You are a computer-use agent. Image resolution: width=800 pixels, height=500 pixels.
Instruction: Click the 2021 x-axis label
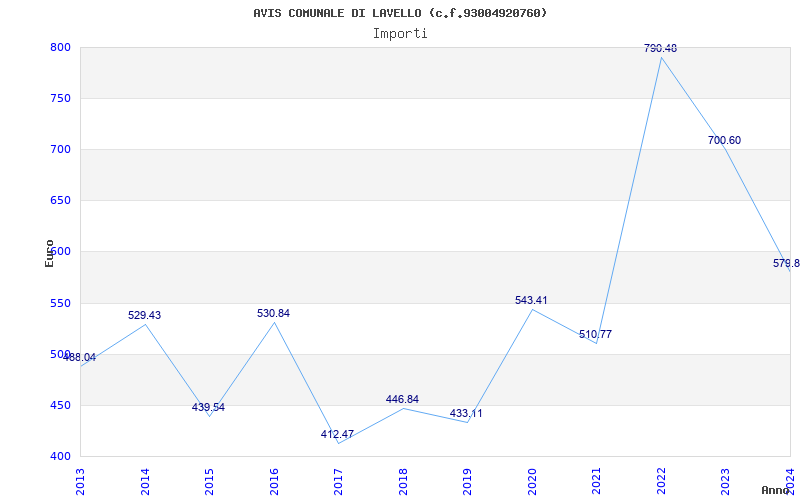coord(596,482)
